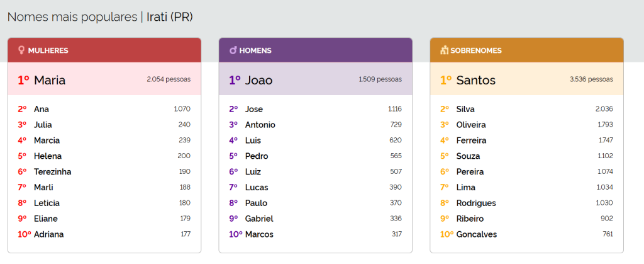Click the top female name Maria

coord(50,80)
